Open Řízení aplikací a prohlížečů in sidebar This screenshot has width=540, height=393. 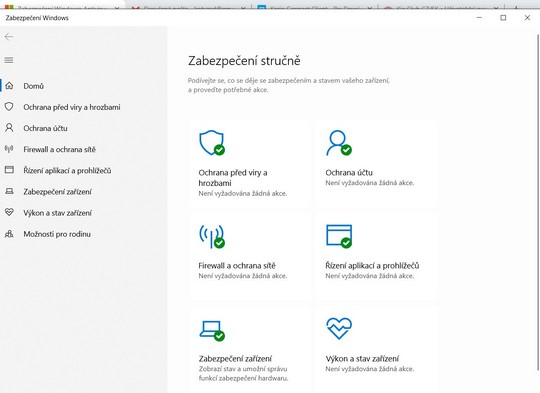(x=67, y=170)
